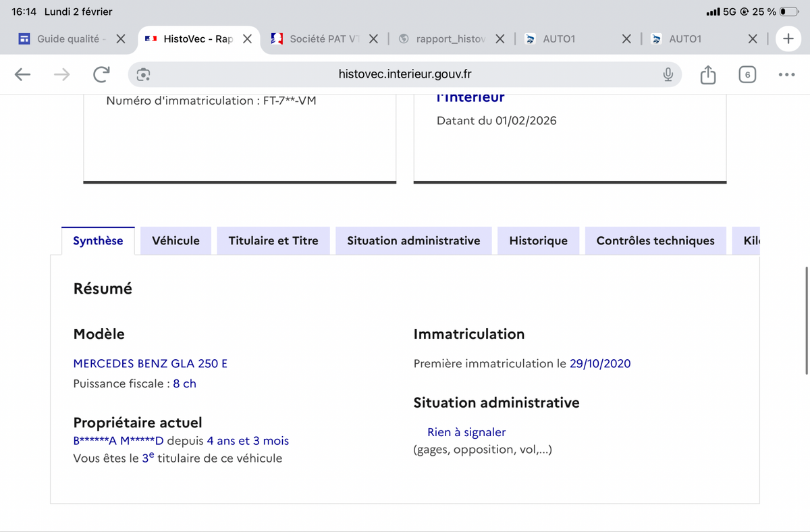Tap the histovec.interieur.gouv.fr address field
This screenshot has width=810, height=532.
pyautogui.click(x=405, y=74)
